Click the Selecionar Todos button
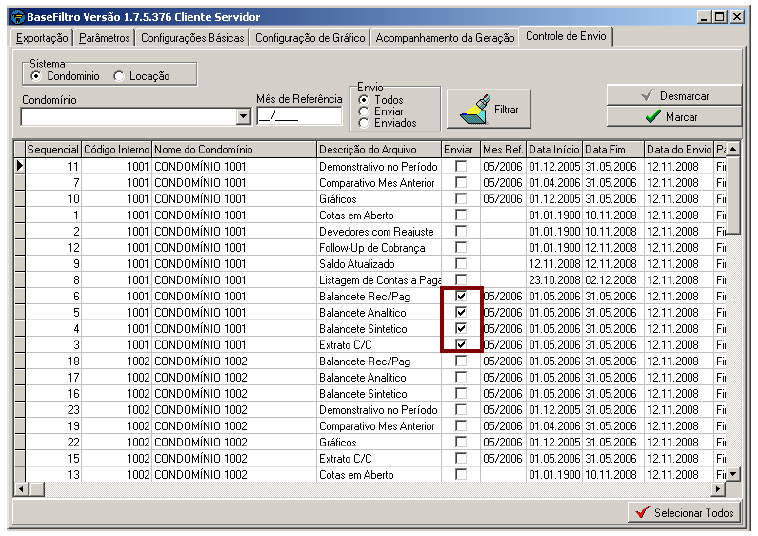This screenshot has width=758, height=536. (685, 512)
